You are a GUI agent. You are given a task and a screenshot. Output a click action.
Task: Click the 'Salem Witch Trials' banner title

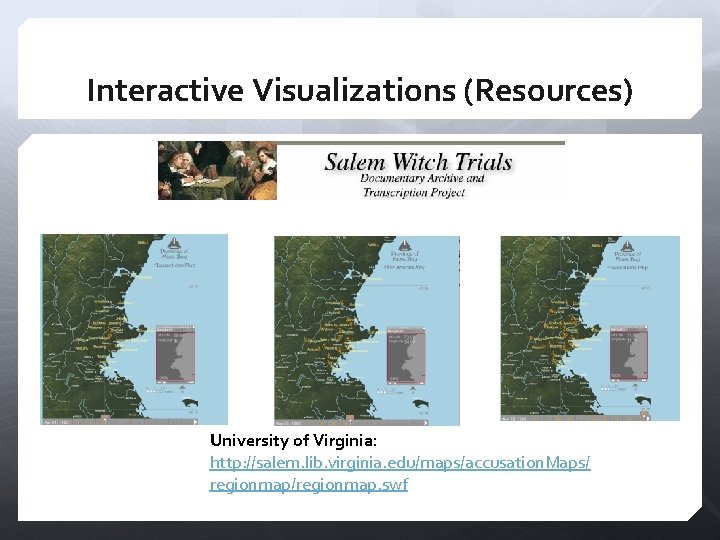tap(418, 162)
